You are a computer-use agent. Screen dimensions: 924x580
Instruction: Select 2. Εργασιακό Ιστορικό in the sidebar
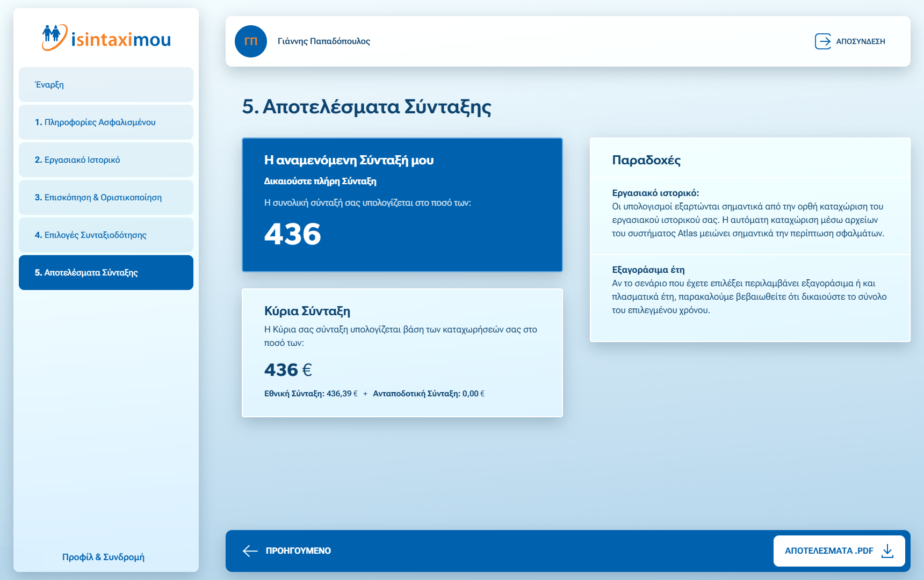[x=106, y=160]
